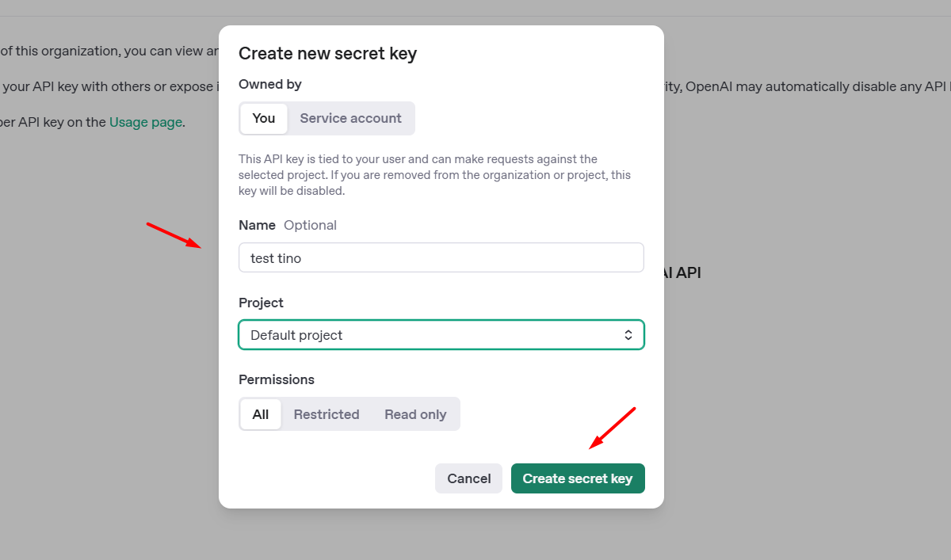Click the Permissions section label
Screen dimensions: 951x560
pos(277,379)
